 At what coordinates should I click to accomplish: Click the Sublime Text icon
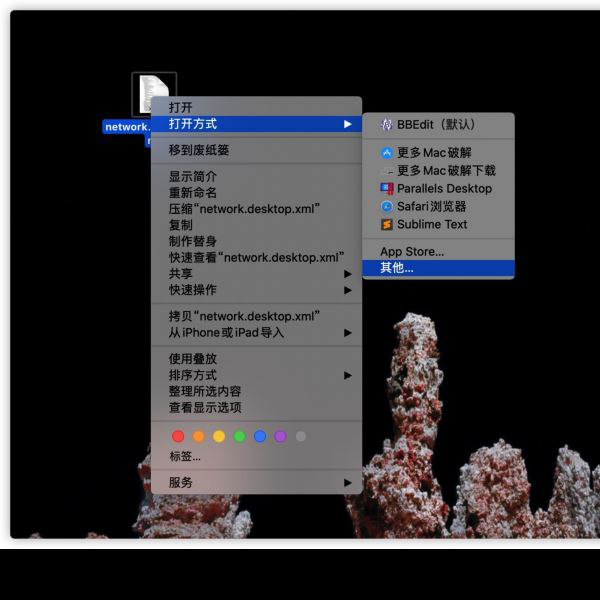coord(387,224)
